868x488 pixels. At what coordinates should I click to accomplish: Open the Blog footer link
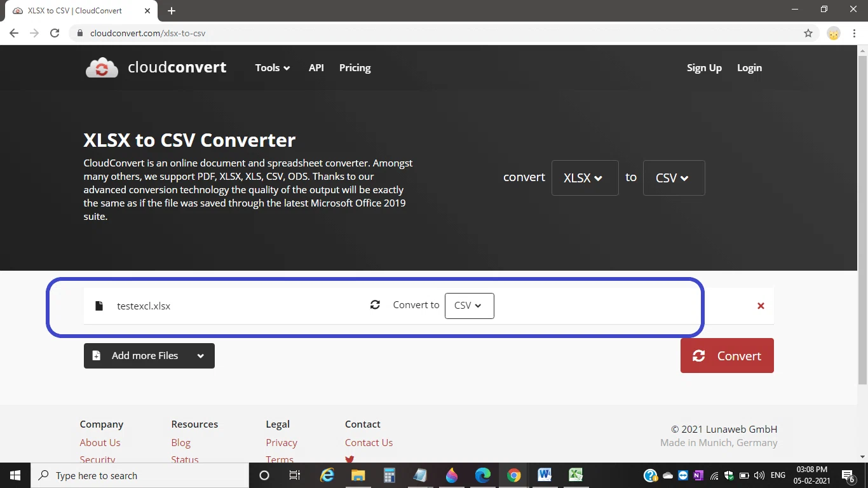180,443
